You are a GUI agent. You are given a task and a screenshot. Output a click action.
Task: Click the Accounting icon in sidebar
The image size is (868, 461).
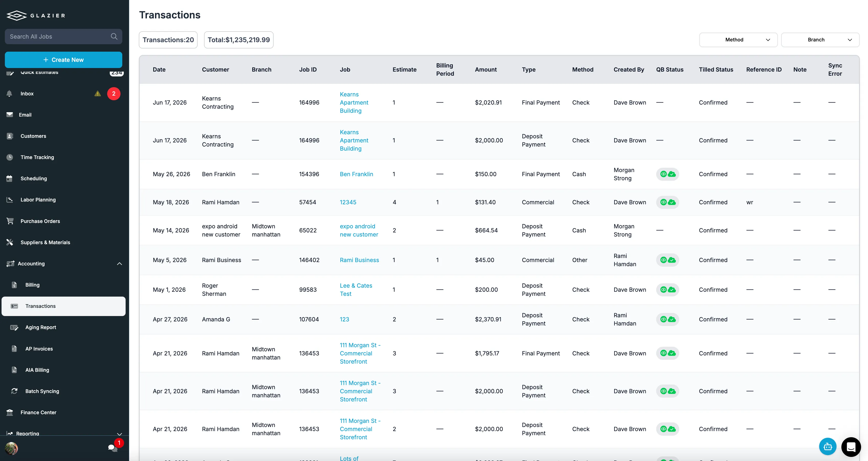[x=10, y=264]
